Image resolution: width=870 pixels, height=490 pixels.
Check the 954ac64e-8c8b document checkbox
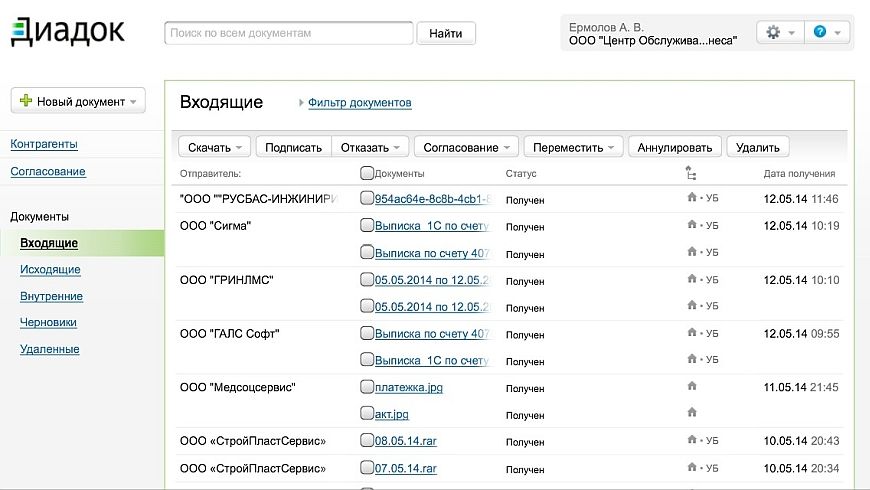367,198
